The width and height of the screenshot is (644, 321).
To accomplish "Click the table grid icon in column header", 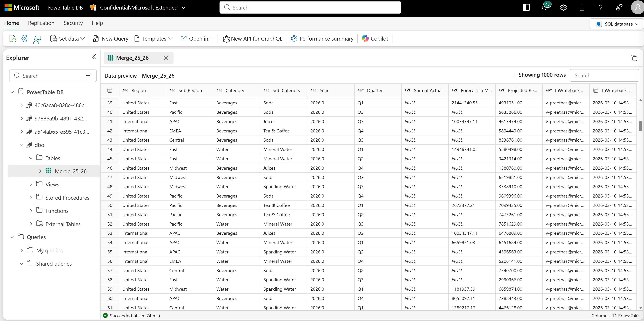I will pyautogui.click(x=110, y=90).
